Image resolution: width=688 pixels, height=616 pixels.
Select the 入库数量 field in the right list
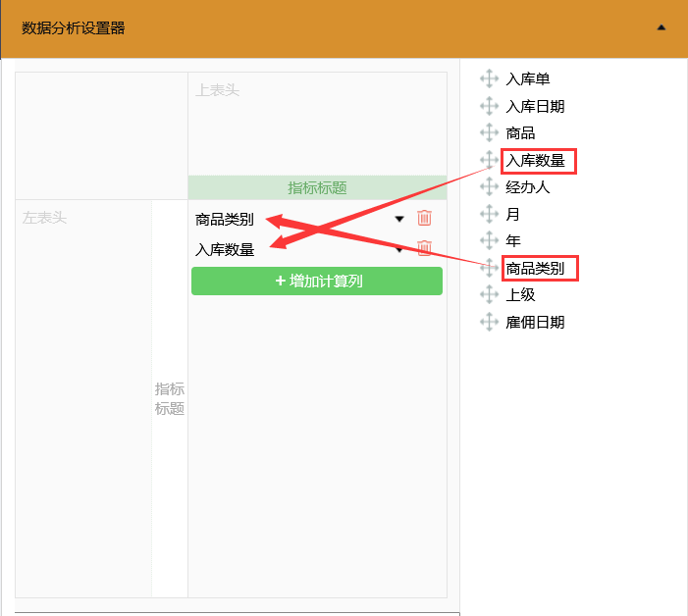(x=535, y=161)
